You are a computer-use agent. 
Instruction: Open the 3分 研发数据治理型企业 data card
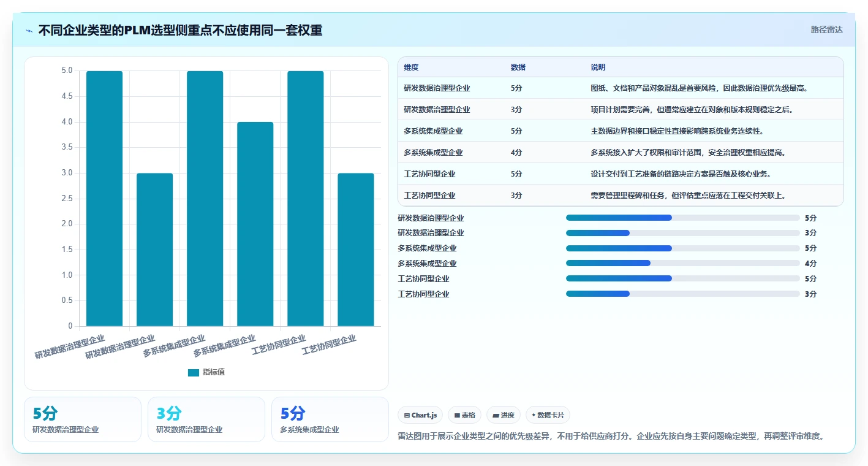point(206,419)
